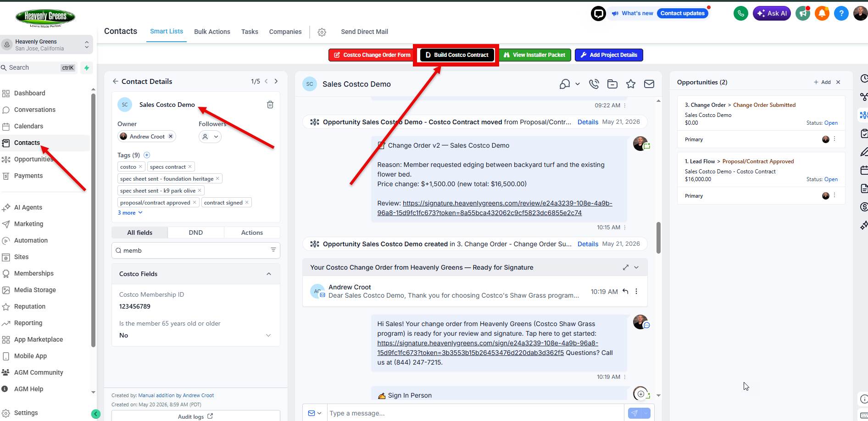Open the chat widget icon in header

[x=598, y=14]
